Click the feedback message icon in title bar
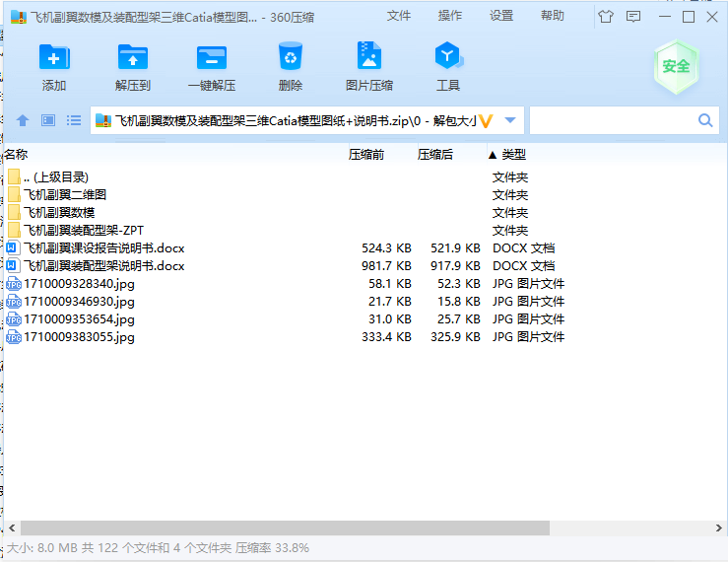728x562 pixels. [633, 17]
